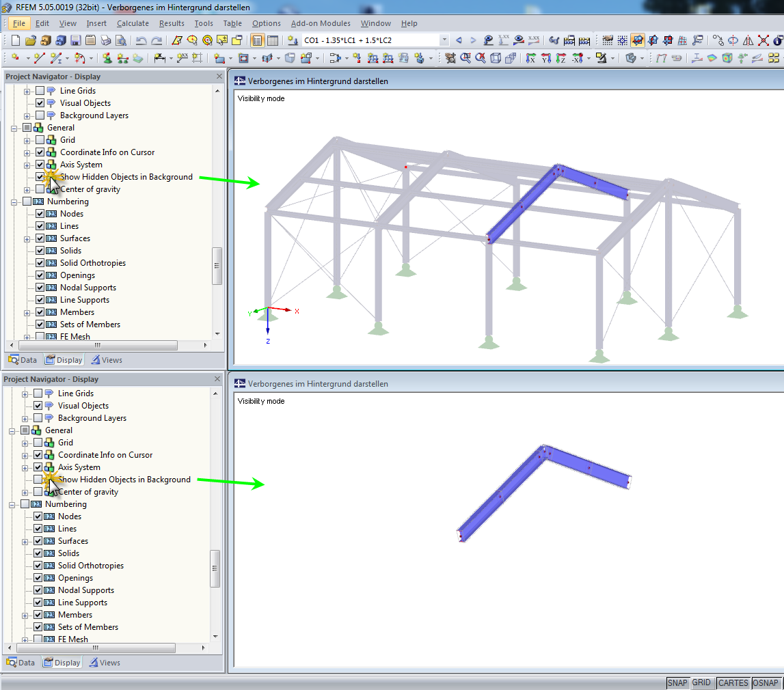
Task: Click the Print icon in toolbar
Action: coord(105,40)
